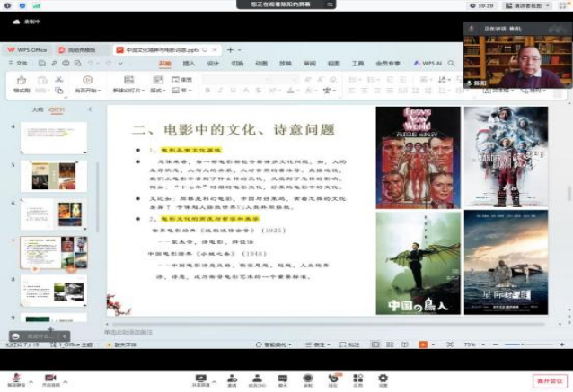The image size is (573, 392).
Task: Switch to the 动画 ribbon tab
Action: 260,64
